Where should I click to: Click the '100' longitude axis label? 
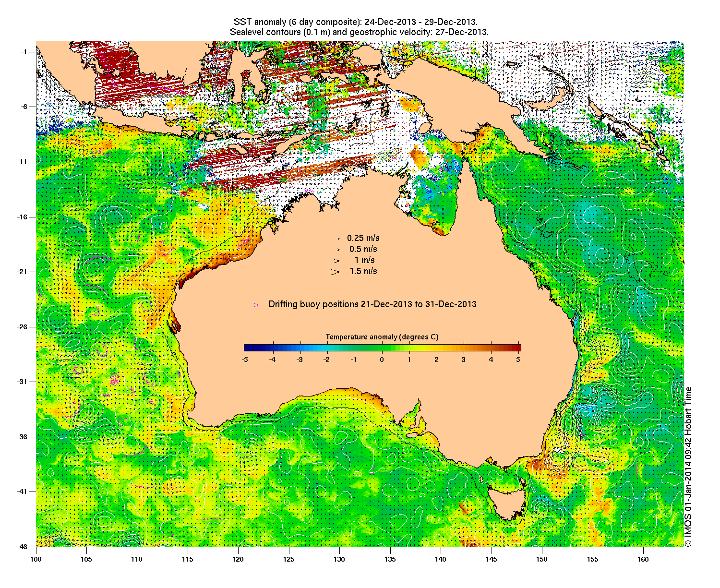coord(36,559)
